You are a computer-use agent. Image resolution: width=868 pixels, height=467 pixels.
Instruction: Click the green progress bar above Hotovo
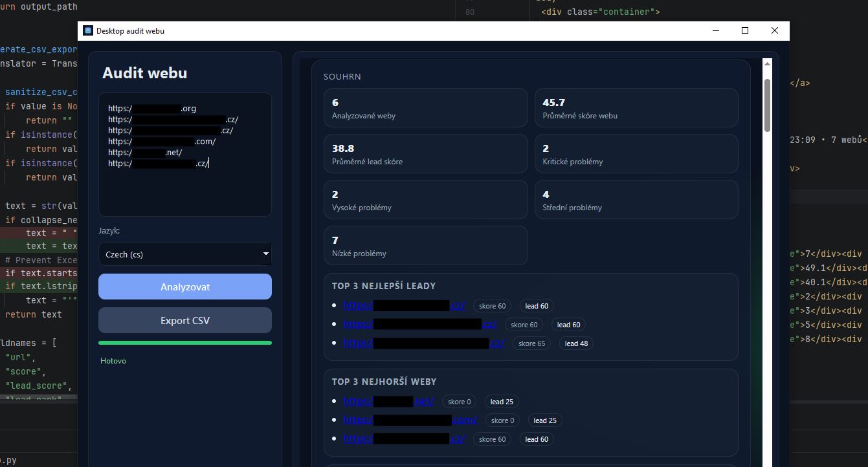[x=185, y=343]
